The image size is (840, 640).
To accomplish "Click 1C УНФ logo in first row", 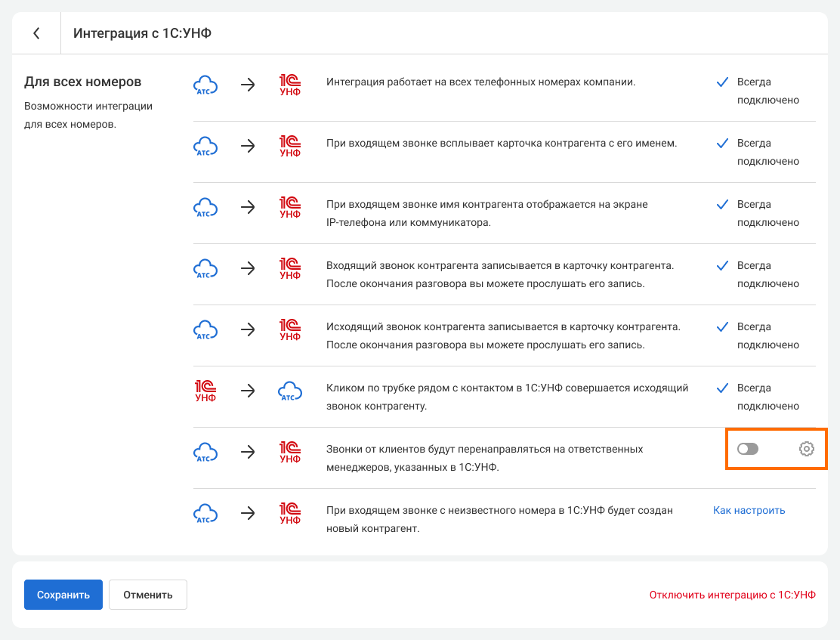I will tap(290, 85).
